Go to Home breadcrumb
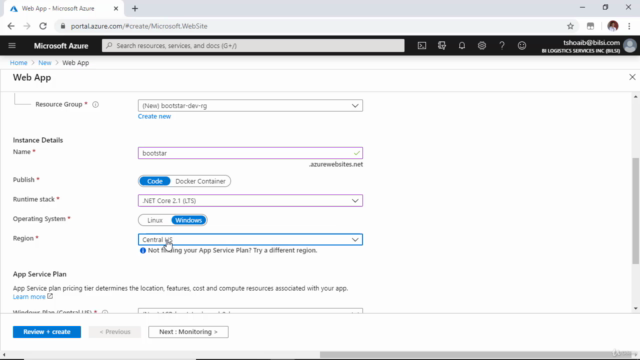Viewport: 640px width, 360px height. [x=18, y=63]
